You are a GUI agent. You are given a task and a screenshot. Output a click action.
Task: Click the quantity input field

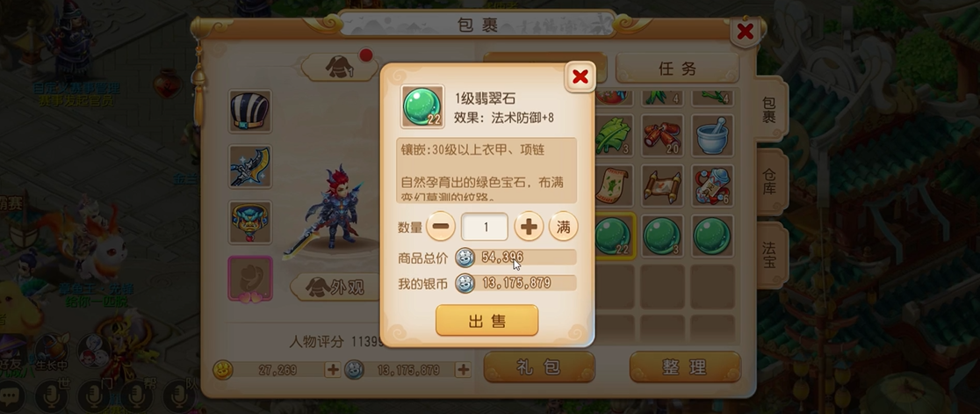click(x=485, y=227)
